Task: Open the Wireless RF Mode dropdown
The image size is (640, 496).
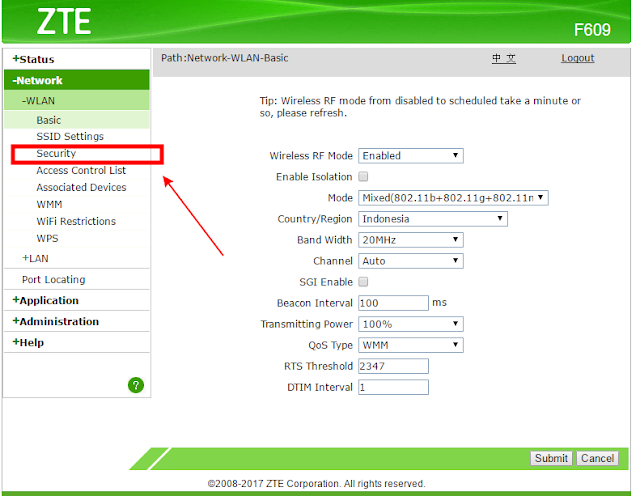Action: pos(411,156)
